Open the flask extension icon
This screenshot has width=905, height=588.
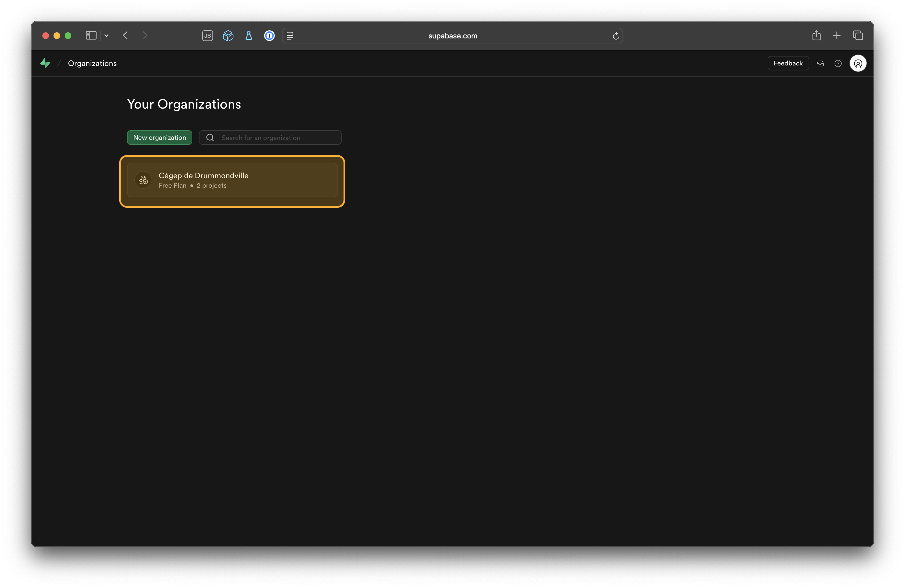249,36
